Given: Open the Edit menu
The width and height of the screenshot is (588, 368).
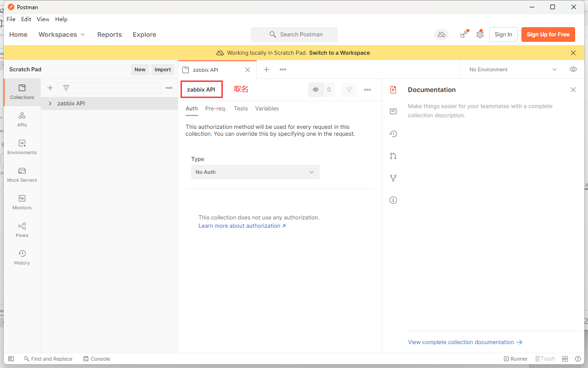Looking at the screenshot, I should (26, 19).
